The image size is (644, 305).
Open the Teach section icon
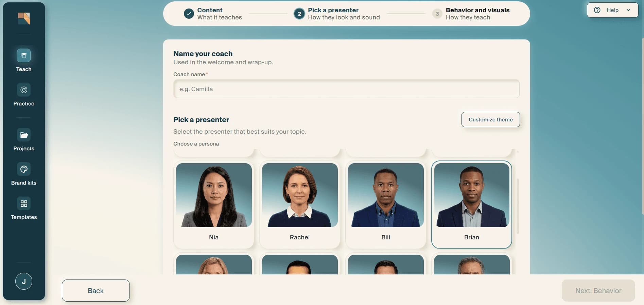pos(24,55)
